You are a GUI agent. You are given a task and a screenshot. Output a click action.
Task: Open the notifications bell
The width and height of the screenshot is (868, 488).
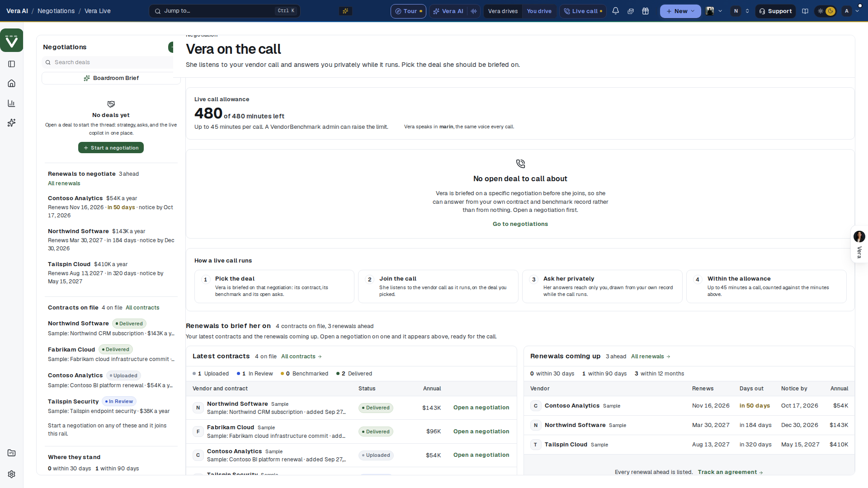click(x=615, y=11)
